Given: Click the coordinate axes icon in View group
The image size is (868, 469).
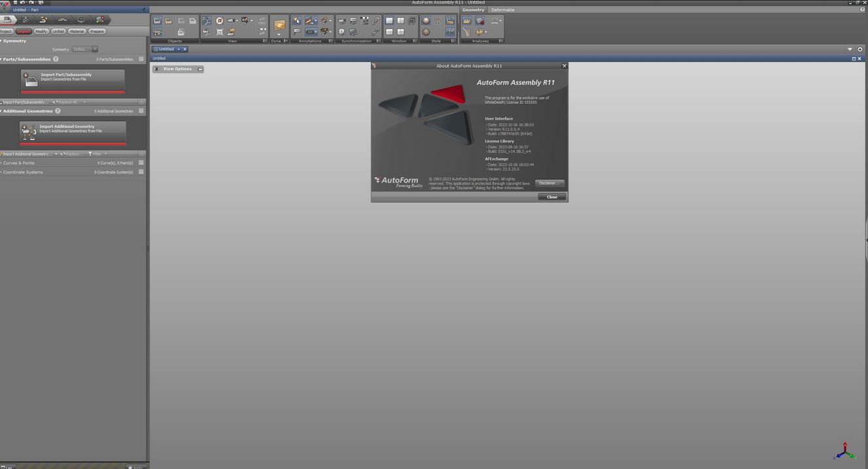Looking at the screenshot, I should tap(207, 21).
